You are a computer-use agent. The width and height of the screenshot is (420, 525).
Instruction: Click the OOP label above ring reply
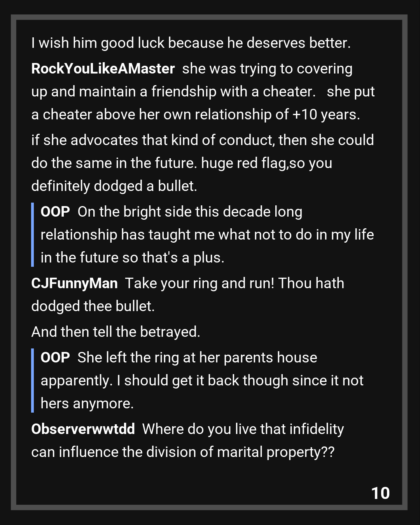[x=55, y=357]
